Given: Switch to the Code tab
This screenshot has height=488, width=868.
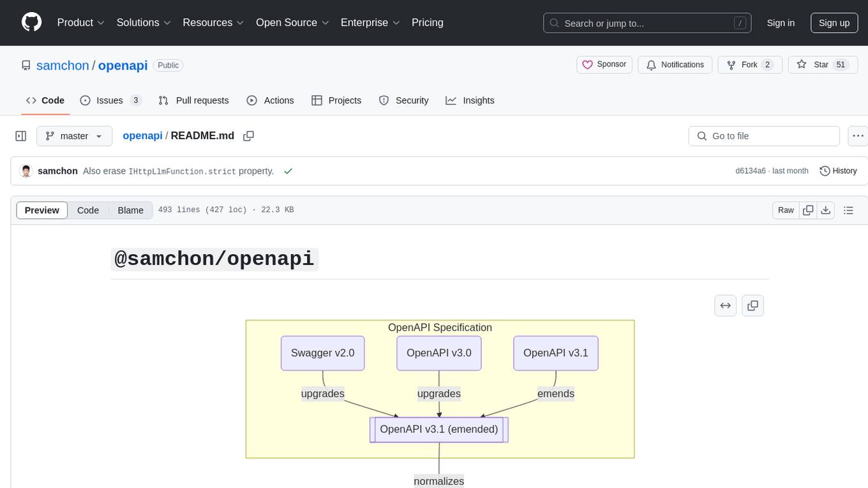Looking at the screenshot, I should [x=45, y=100].
